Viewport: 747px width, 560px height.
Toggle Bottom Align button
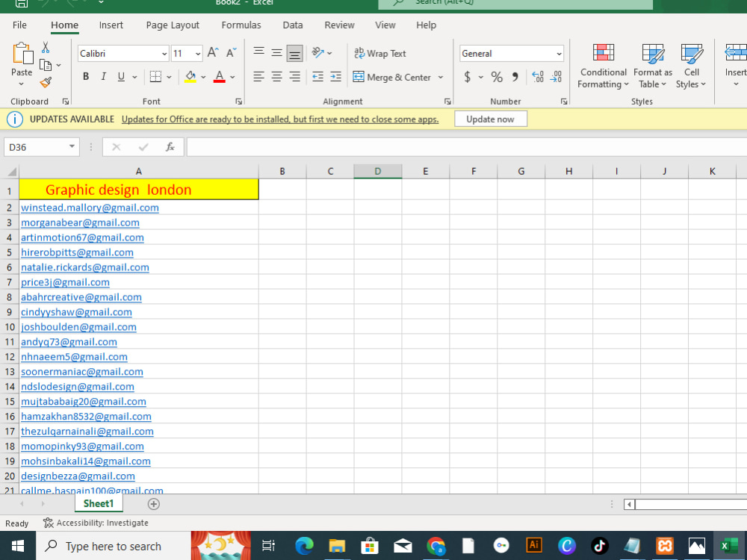tap(295, 54)
